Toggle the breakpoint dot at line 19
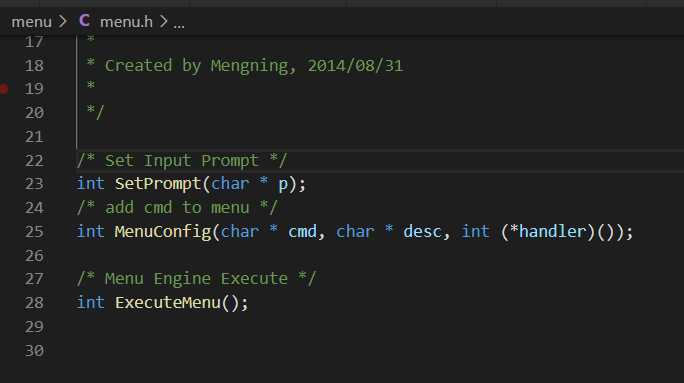Image resolution: width=684 pixels, height=383 pixels. click(x=4, y=89)
